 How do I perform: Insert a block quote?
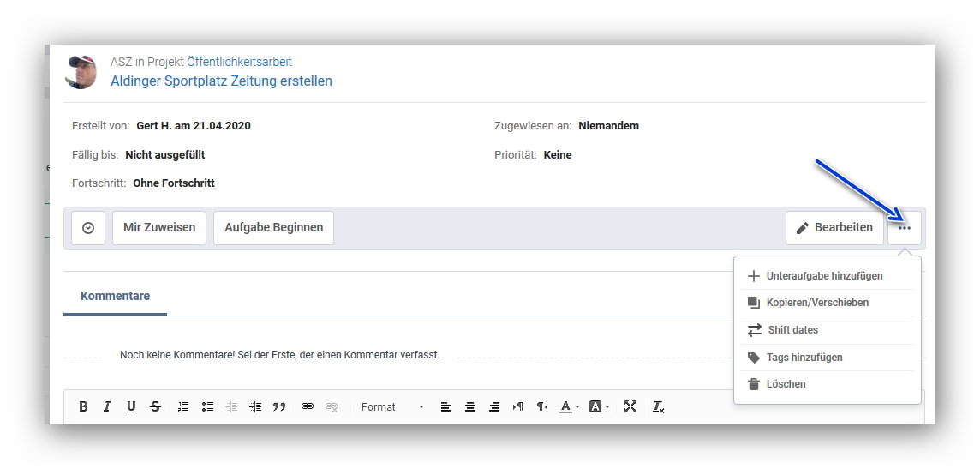point(278,407)
